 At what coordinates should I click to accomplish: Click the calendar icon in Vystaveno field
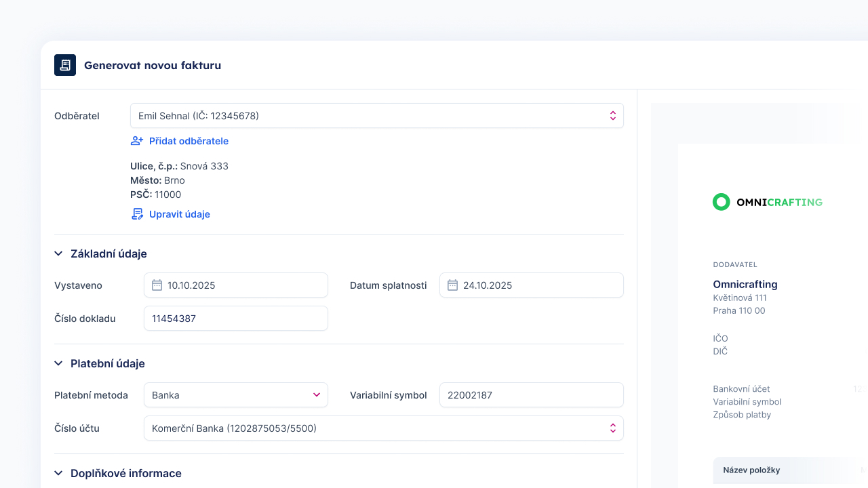pyautogui.click(x=157, y=285)
